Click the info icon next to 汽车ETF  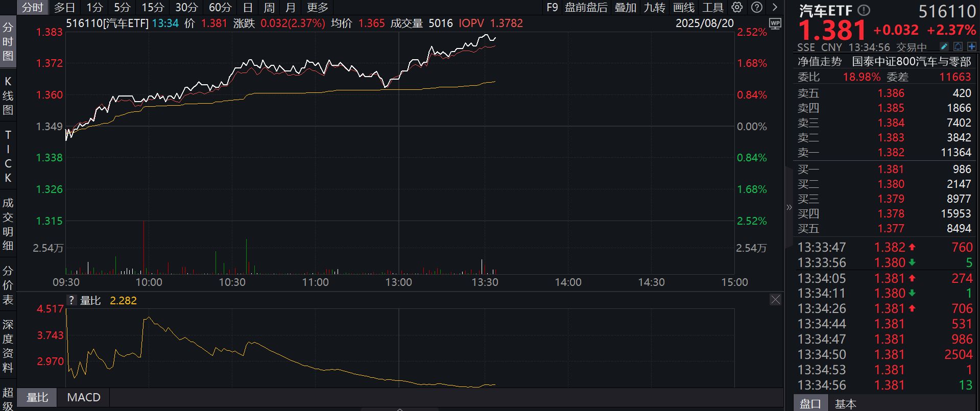point(864,10)
